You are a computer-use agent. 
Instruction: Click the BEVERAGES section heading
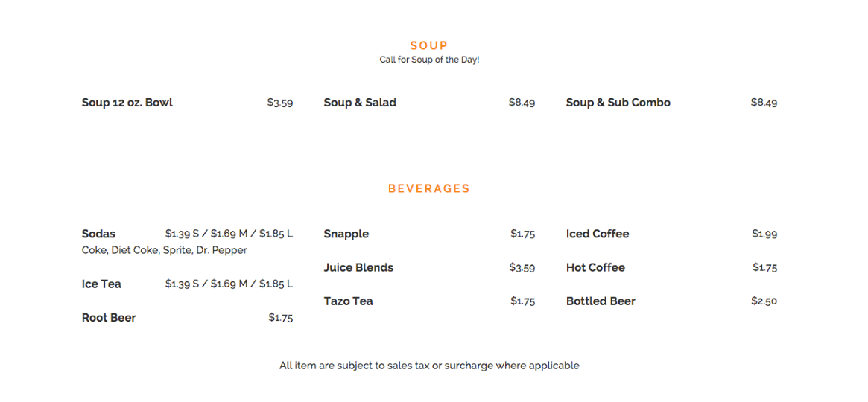pos(429,188)
